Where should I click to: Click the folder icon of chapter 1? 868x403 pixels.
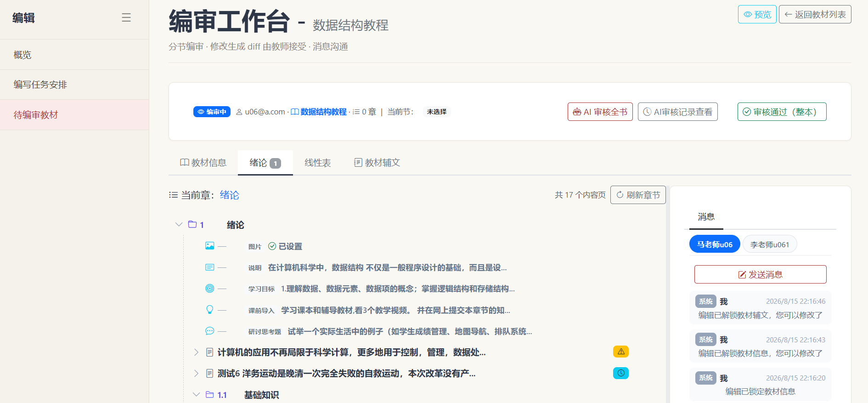192,224
